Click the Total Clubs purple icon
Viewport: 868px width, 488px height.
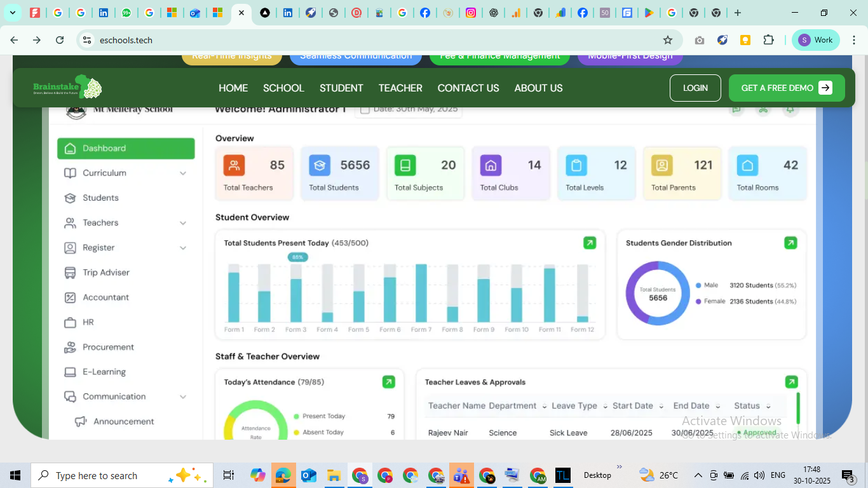point(491,165)
